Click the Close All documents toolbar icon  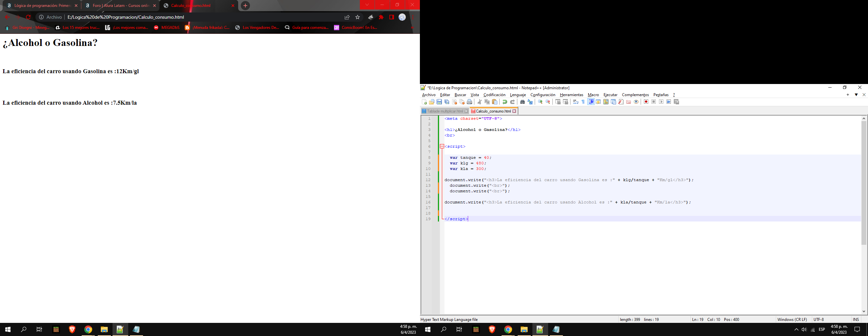(x=462, y=102)
